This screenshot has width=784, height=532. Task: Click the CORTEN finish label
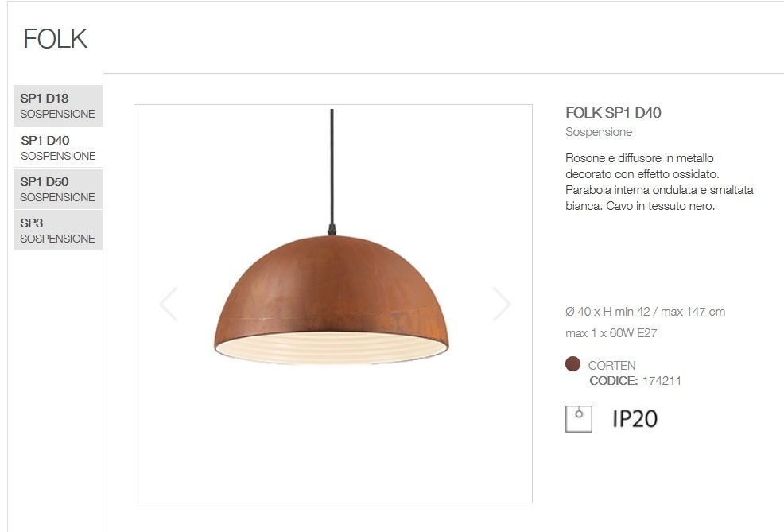612,366
